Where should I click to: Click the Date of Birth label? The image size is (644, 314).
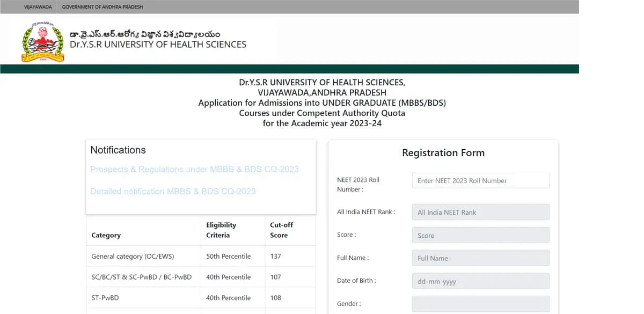coord(356,281)
